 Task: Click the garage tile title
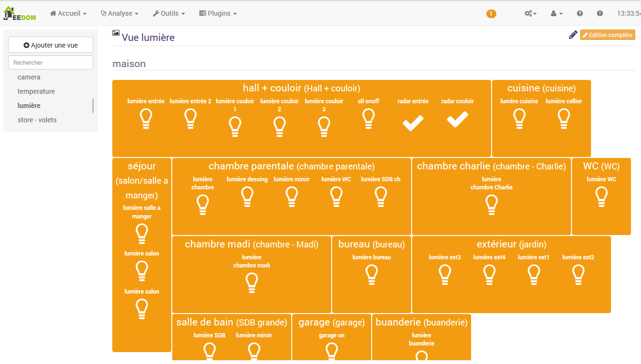pyautogui.click(x=332, y=322)
